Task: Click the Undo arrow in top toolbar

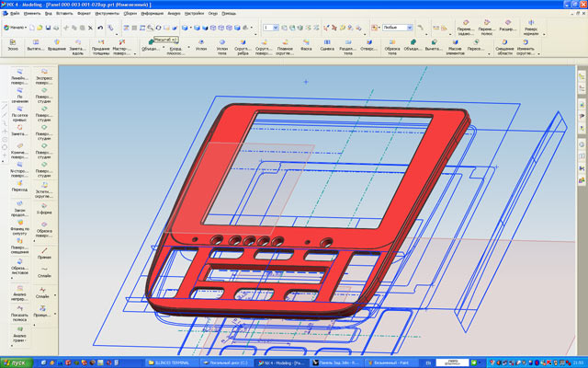Action: click(99, 28)
